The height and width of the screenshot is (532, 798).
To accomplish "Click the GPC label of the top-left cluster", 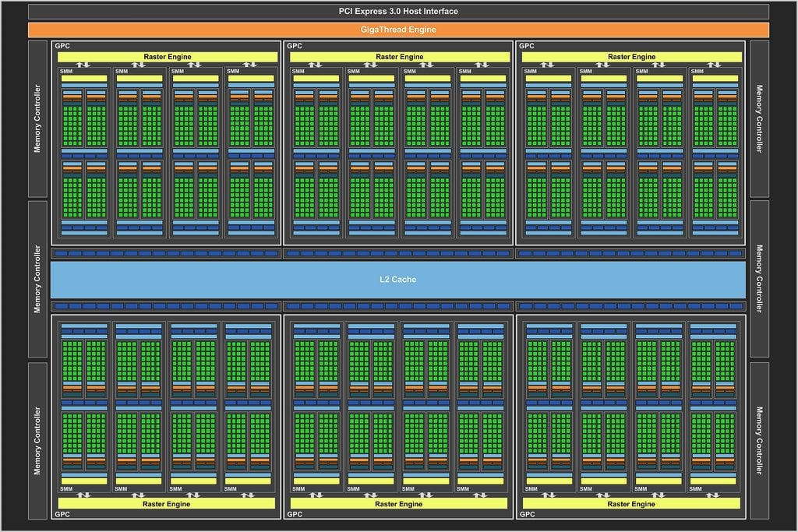I will pyautogui.click(x=62, y=46).
